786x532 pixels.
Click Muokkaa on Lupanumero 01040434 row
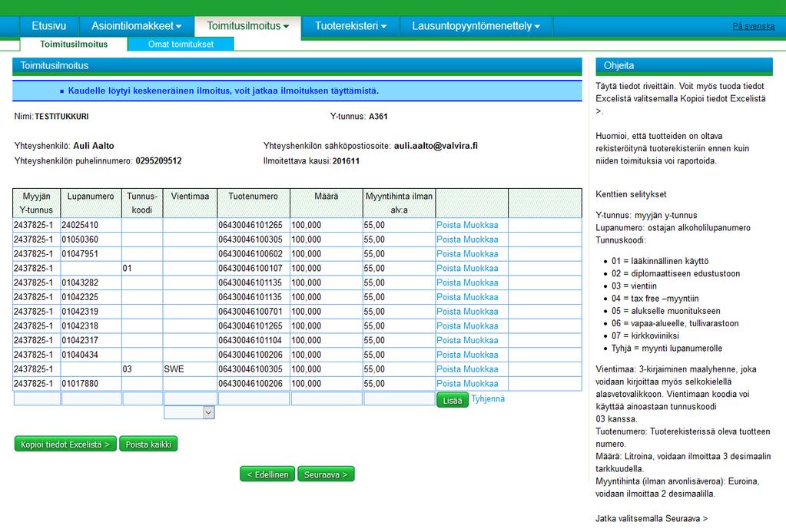tap(481, 355)
